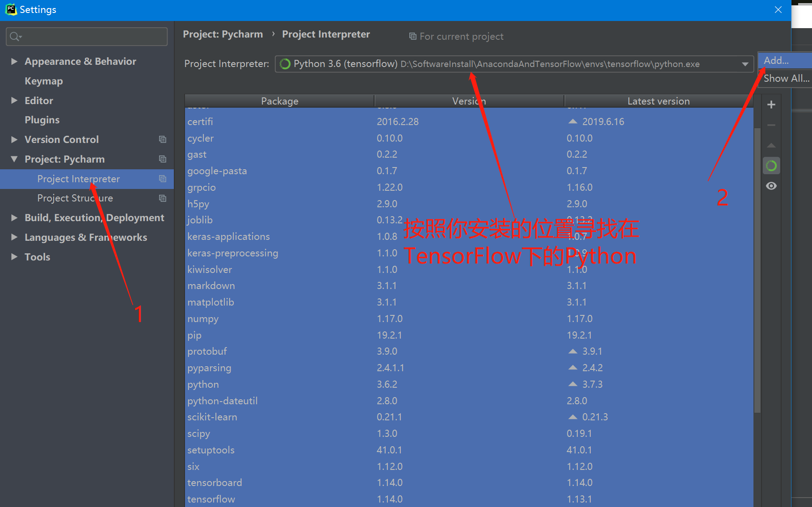Click the upgrade arrow beside protobuf 3.9.1
This screenshot has height=507, width=812.
(572, 352)
